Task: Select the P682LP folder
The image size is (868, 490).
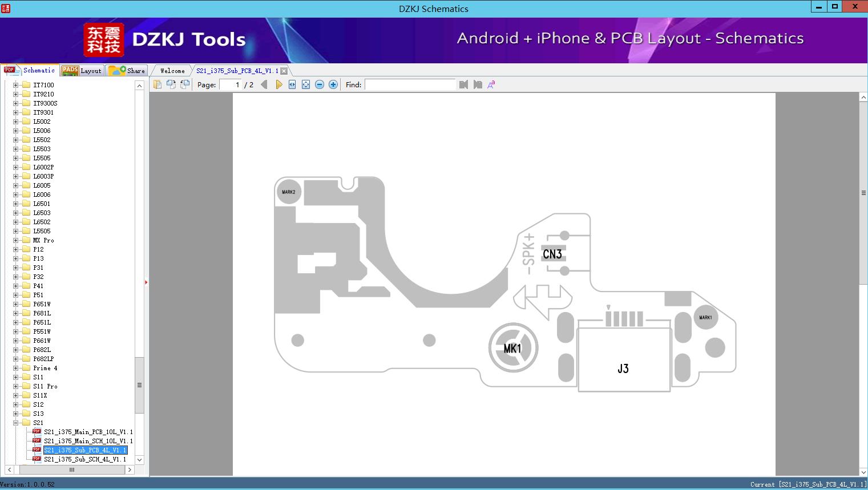Action: coord(43,359)
